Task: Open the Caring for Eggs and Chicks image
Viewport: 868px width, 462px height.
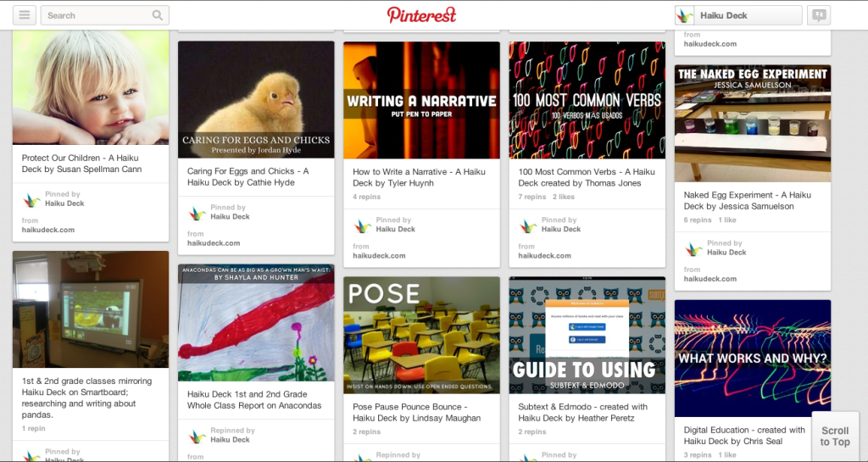Action: coord(256,99)
